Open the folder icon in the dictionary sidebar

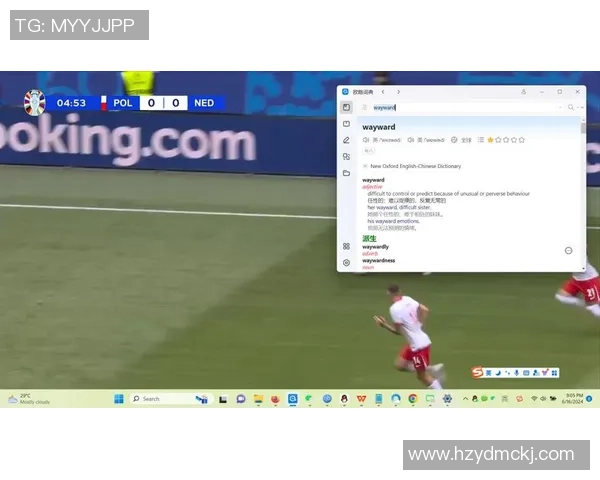coord(346,173)
